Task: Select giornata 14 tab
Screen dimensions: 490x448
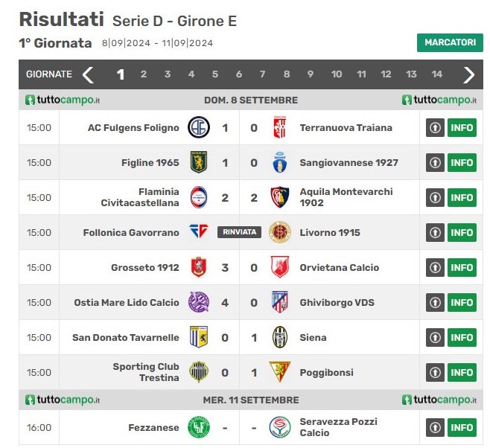Action: click(x=436, y=74)
